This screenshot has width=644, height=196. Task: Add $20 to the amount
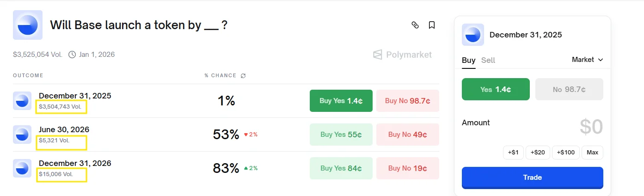[x=538, y=153]
